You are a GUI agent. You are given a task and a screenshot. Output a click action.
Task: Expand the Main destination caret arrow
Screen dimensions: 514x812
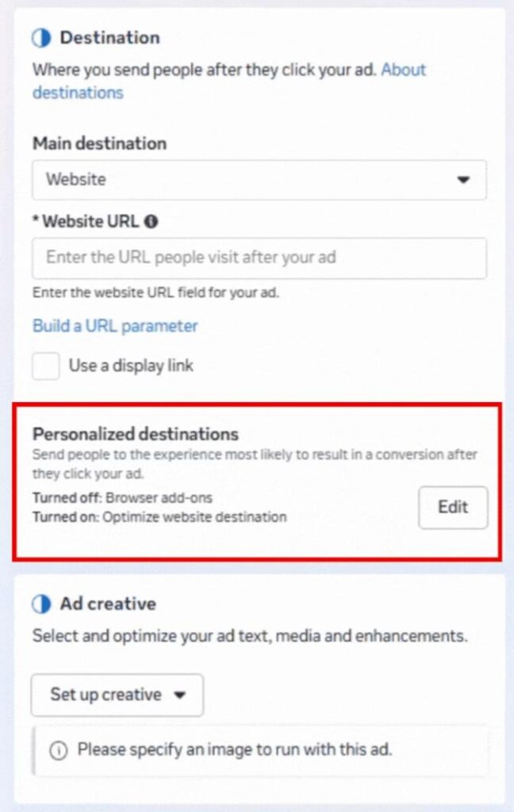pos(464,180)
